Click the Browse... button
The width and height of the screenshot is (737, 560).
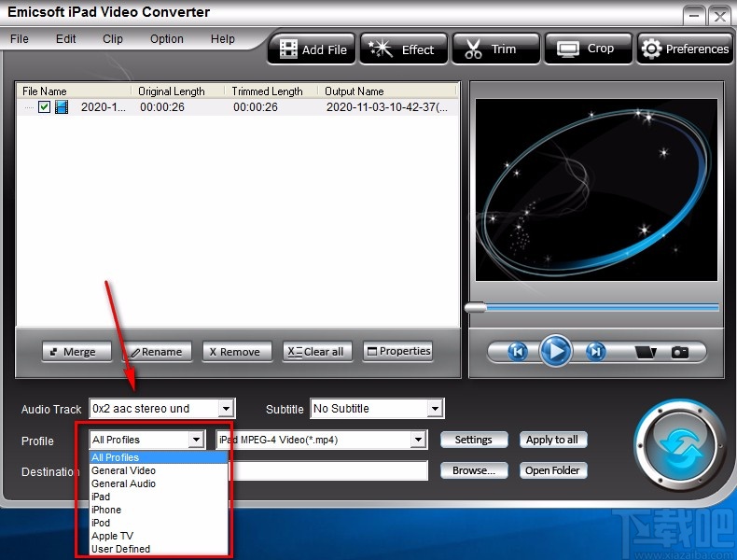(x=474, y=470)
